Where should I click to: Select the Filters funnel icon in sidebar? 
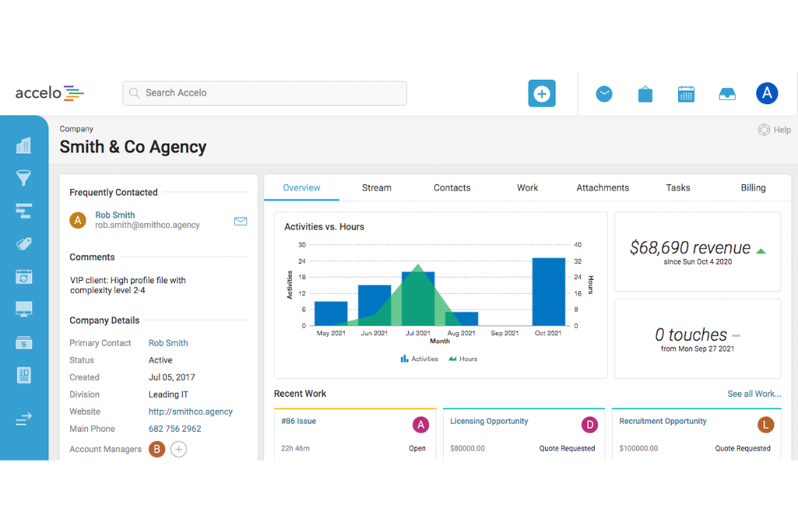pos(24,178)
